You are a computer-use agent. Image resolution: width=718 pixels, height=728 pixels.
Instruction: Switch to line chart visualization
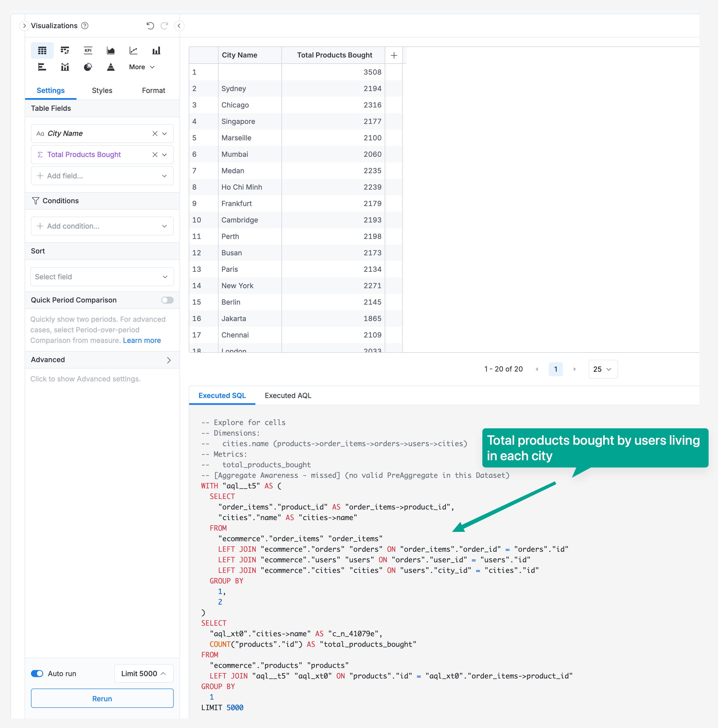pyautogui.click(x=133, y=50)
